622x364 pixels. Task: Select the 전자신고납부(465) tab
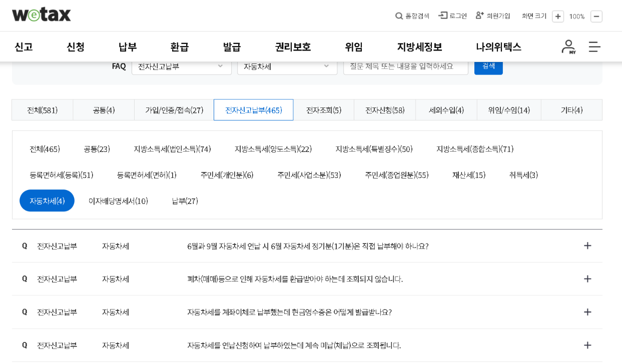[254, 110]
